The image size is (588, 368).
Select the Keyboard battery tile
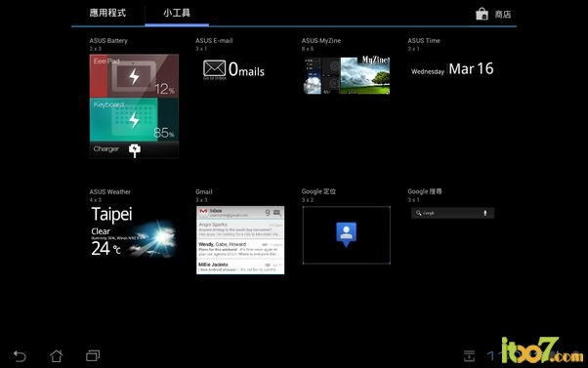(134, 119)
